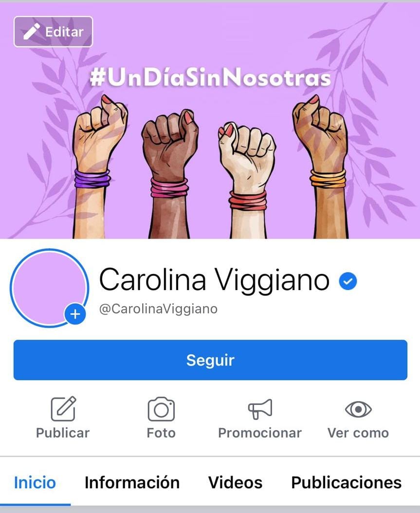Add profile picture with the plus icon
This screenshot has width=420, height=513.
tap(75, 314)
